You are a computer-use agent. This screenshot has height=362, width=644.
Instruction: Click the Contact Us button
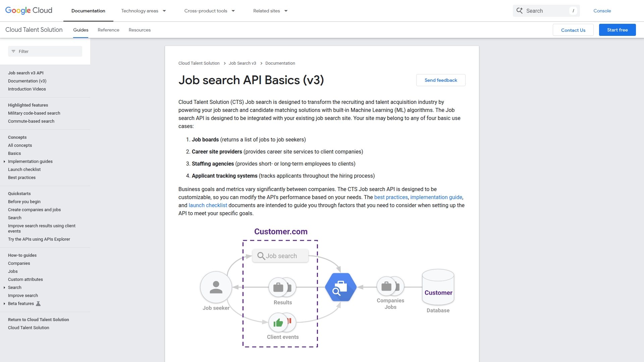(573, 30)
